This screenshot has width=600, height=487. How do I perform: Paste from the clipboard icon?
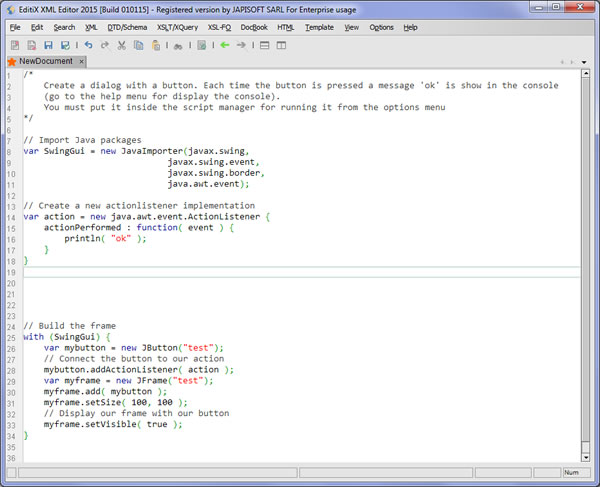click(156, 46)
